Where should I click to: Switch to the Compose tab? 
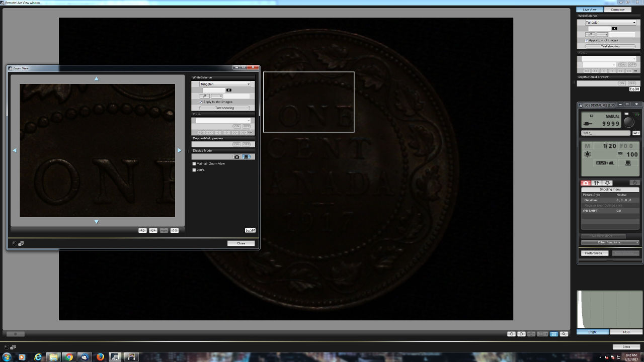617,10
